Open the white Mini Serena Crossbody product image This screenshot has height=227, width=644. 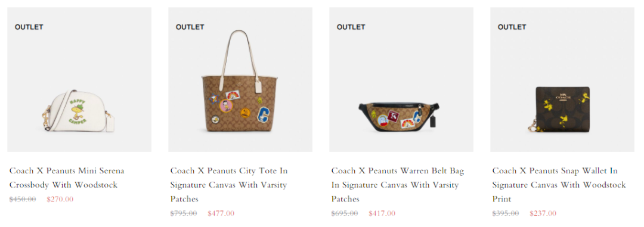pos(79,80)
